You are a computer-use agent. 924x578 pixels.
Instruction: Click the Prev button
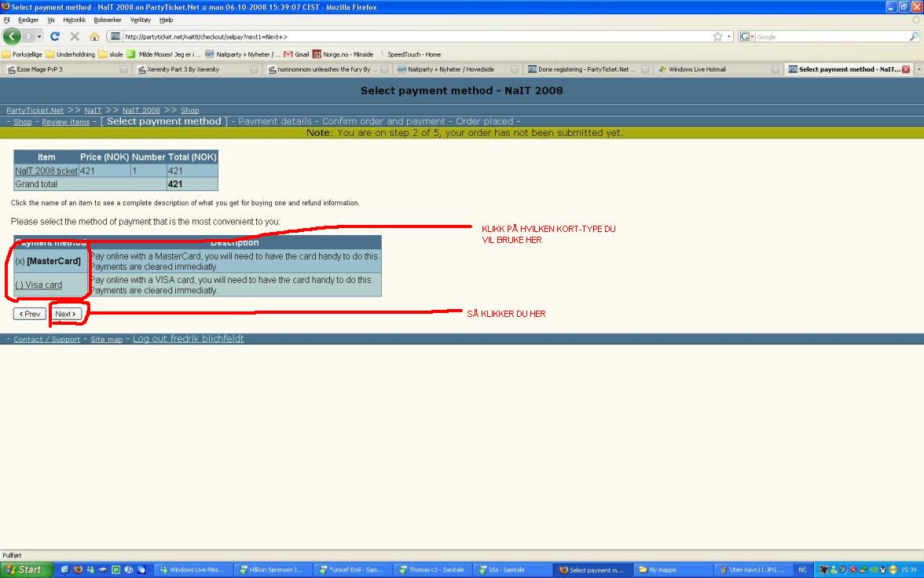point(30,314)
